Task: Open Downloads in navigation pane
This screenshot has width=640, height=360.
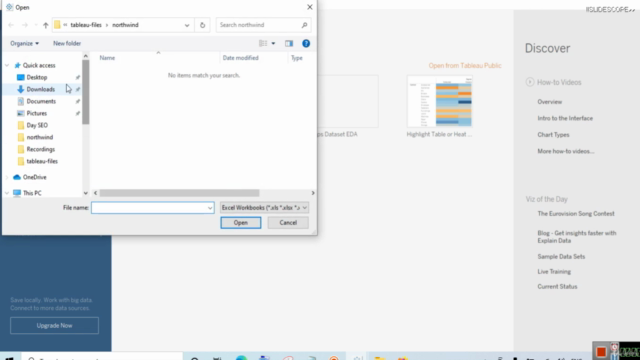Action: coord(40,89)
